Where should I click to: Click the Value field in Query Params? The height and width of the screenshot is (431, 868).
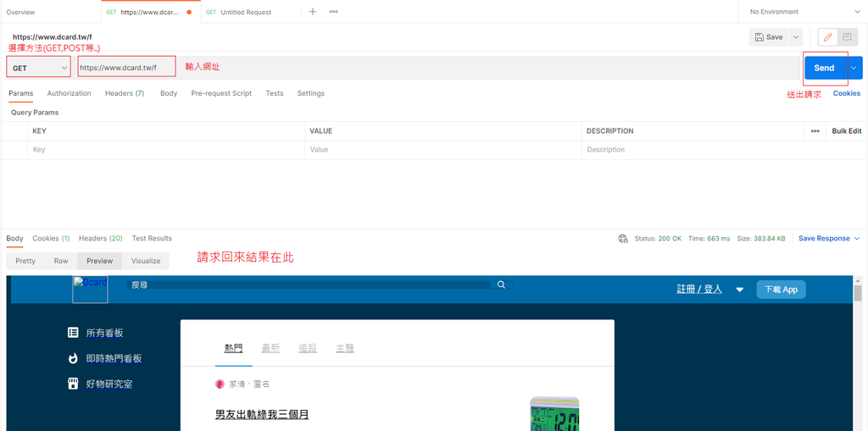pyautogui.click(x=443, y=150)
